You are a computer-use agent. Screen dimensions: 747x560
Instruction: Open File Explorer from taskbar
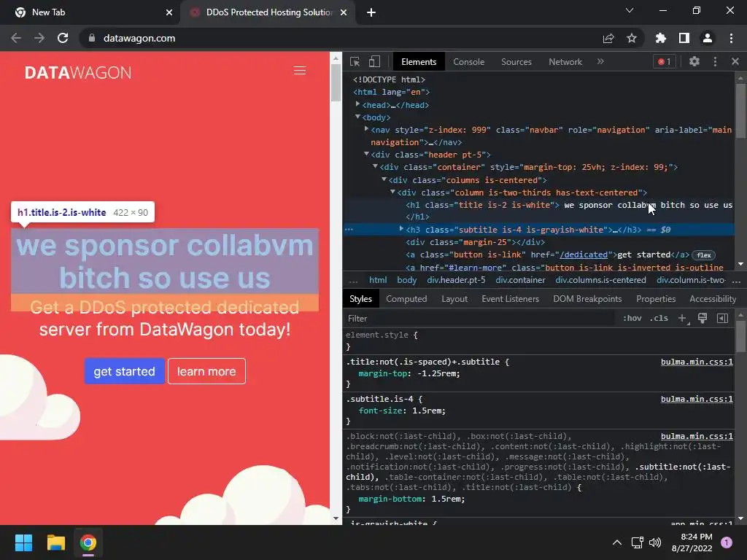coord(55,542)
